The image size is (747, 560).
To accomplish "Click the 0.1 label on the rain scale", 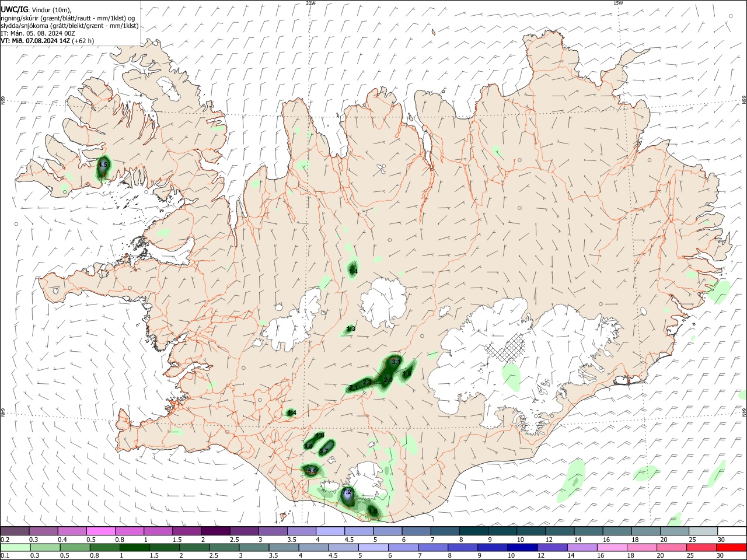I will [4, 556].
